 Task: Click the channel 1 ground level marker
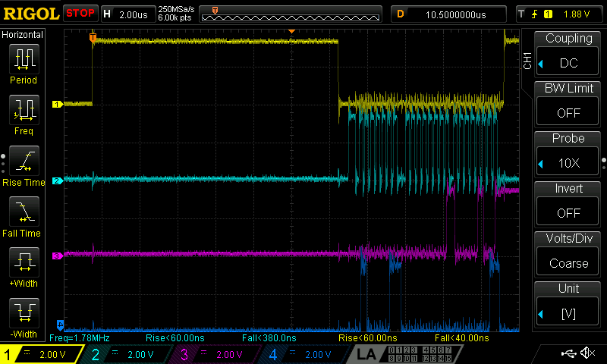point(58,104)
